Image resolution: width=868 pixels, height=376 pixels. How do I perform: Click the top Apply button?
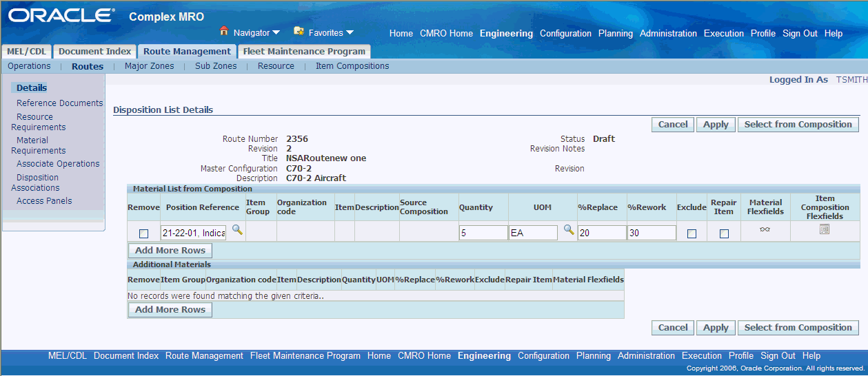[716, 125]
